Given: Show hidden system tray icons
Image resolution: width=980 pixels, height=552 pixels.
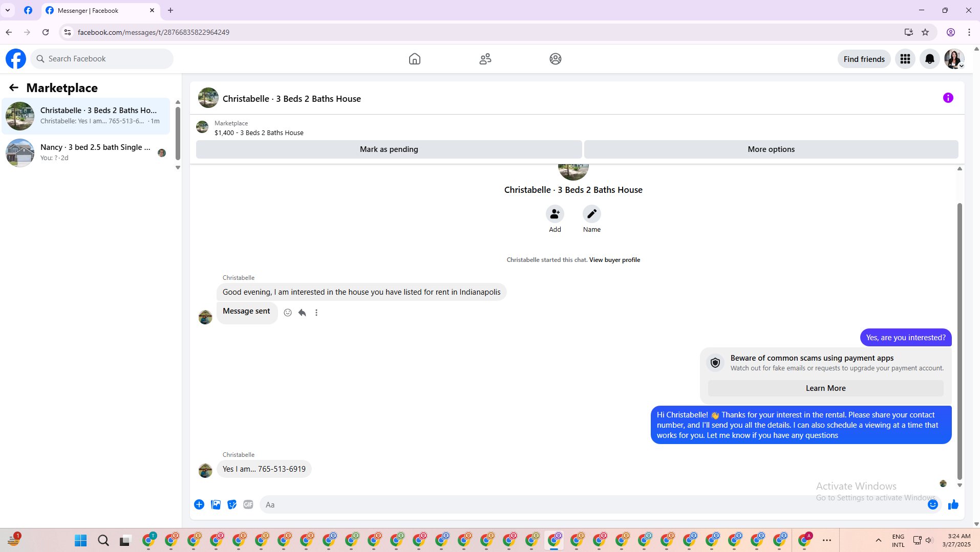Looking at the screenshot, I should tap(879, 540).
